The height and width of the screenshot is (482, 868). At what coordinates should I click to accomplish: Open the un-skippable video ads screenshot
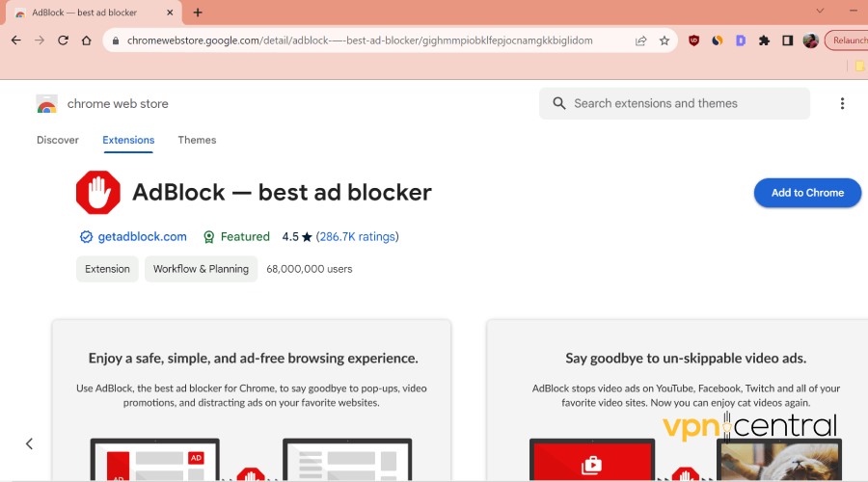coord(678,400)
